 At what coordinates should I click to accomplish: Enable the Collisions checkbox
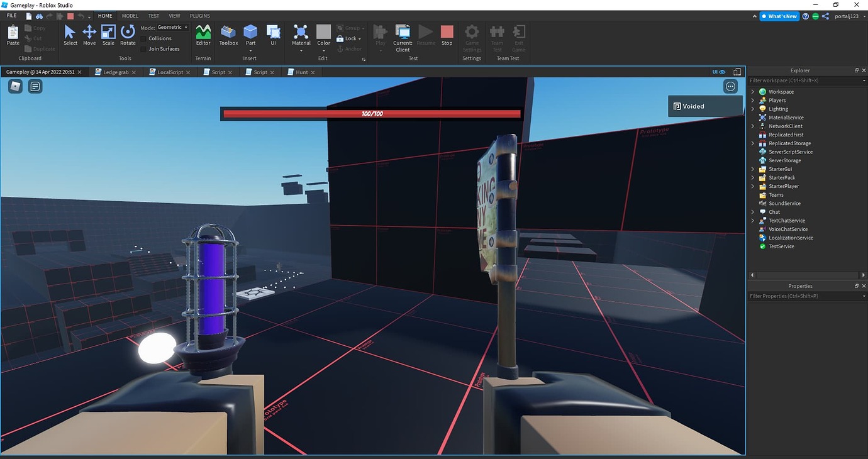(144, 38)
